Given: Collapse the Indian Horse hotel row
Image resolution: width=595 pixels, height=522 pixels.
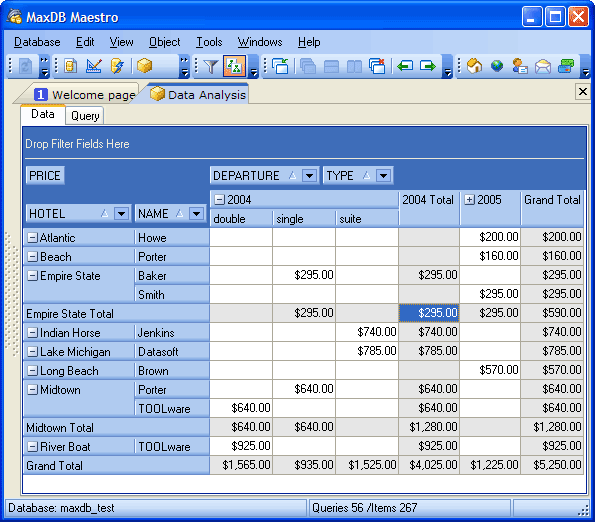Looking at the screenshot, I should 33,333.
